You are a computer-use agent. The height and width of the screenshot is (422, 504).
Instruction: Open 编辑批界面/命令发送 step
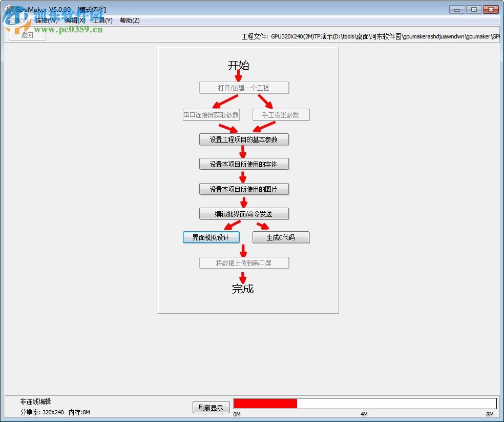[x=244, y=213]
